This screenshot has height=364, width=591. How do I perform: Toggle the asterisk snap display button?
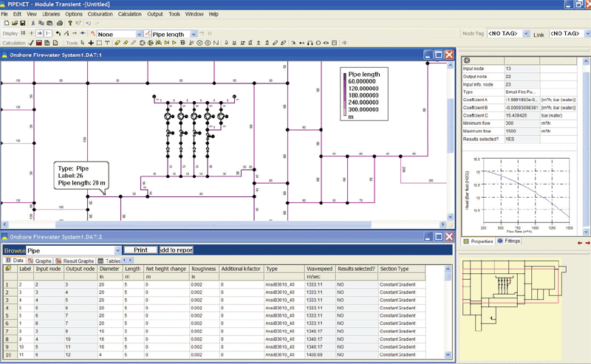(40, 33)
